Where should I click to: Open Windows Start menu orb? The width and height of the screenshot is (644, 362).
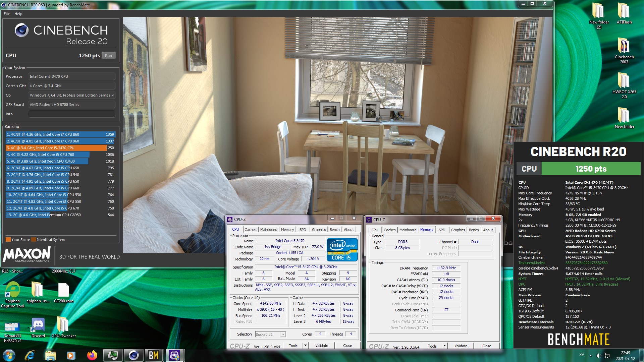(9, 355)
